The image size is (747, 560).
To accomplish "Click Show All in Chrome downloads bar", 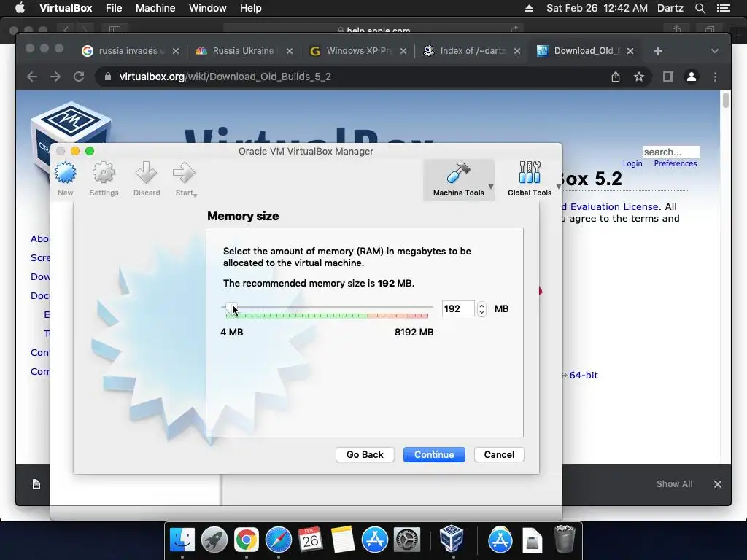I will coord(674,484).
